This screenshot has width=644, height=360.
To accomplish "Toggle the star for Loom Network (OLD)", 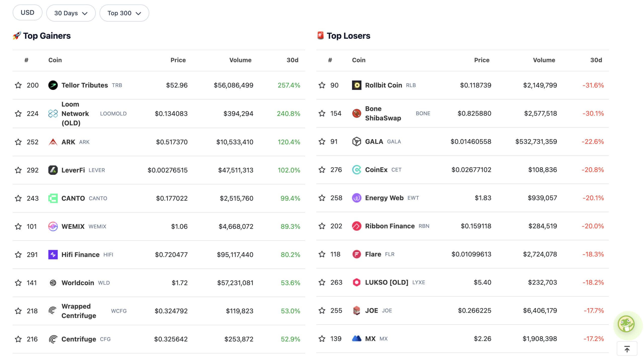I will 18,114.
